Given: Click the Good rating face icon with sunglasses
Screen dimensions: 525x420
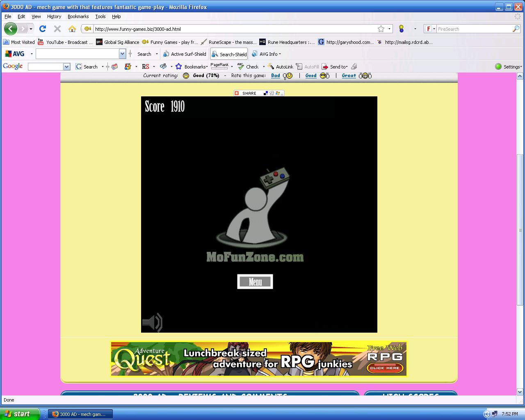Looking at the screenshot, I should tap(324, 75).
